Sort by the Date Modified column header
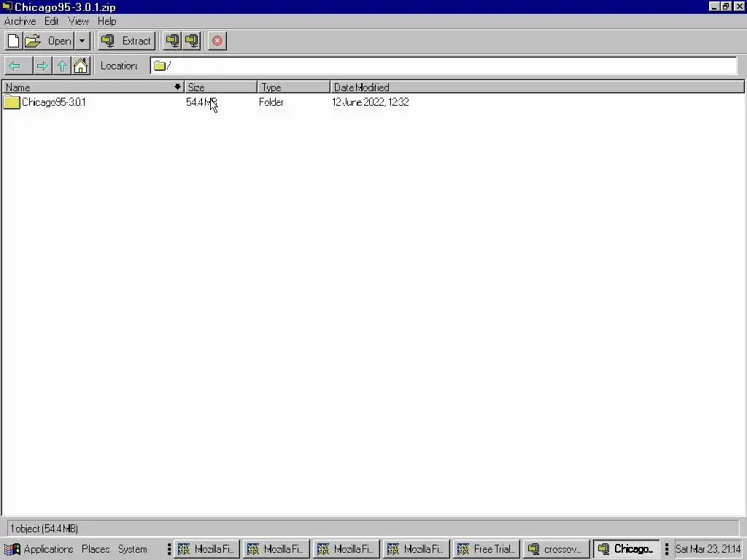This screenshot has width=747, height=560. (537, 87)
